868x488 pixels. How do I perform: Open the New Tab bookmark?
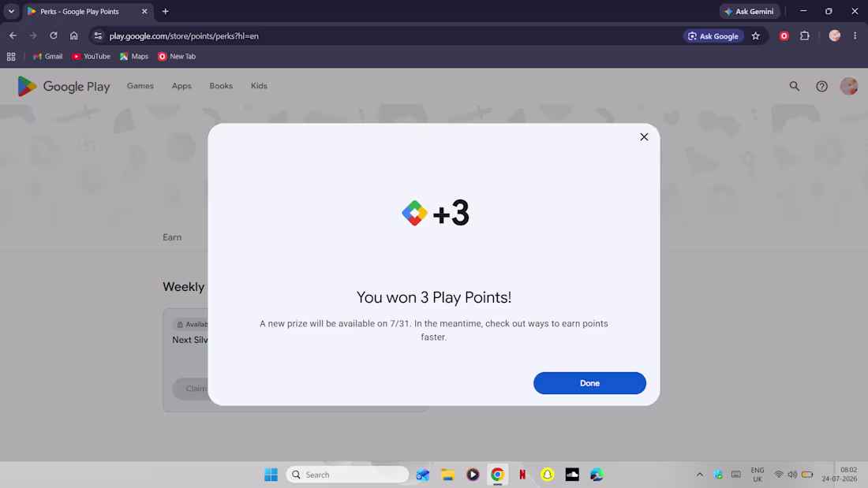click(177, 57)
